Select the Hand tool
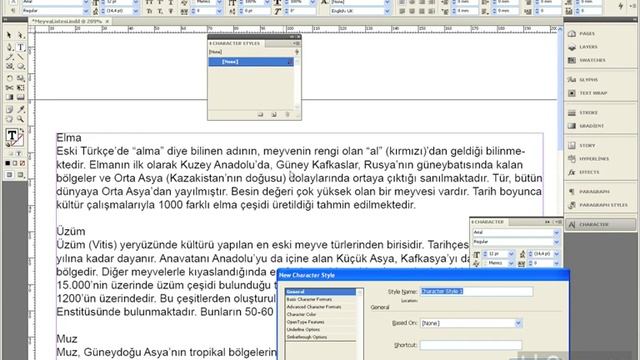Viewport: 640px width, 360px height. tap(9, 119)
